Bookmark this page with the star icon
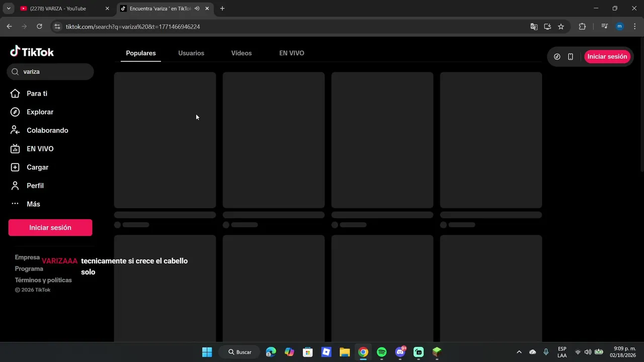This screenshot has width=644, height=362. (x=561, y=27)
